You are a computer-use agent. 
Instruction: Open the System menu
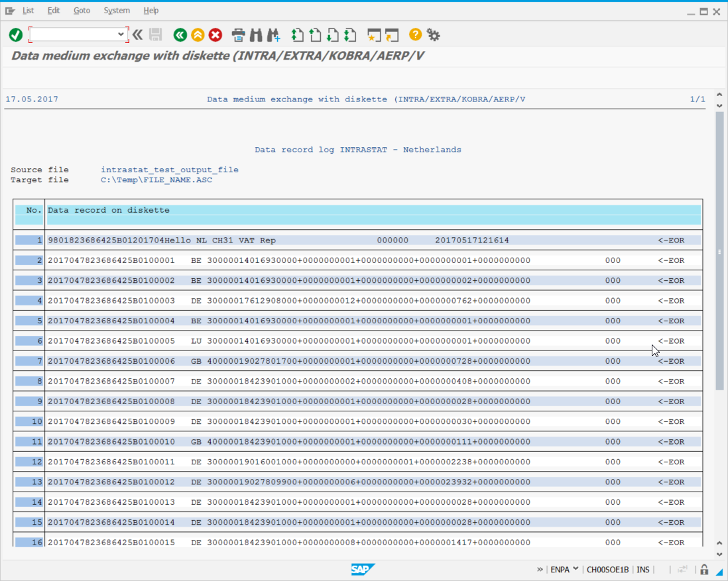coord(117,10)
